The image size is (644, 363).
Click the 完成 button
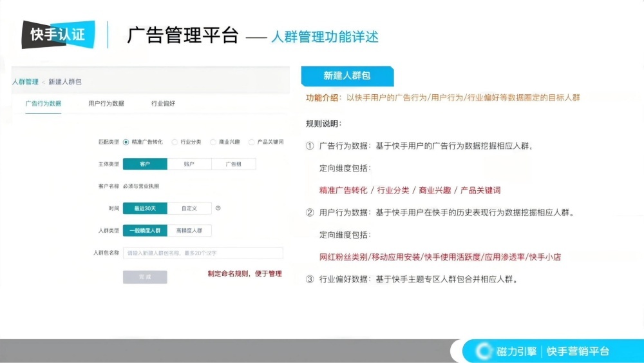[145, 277]
